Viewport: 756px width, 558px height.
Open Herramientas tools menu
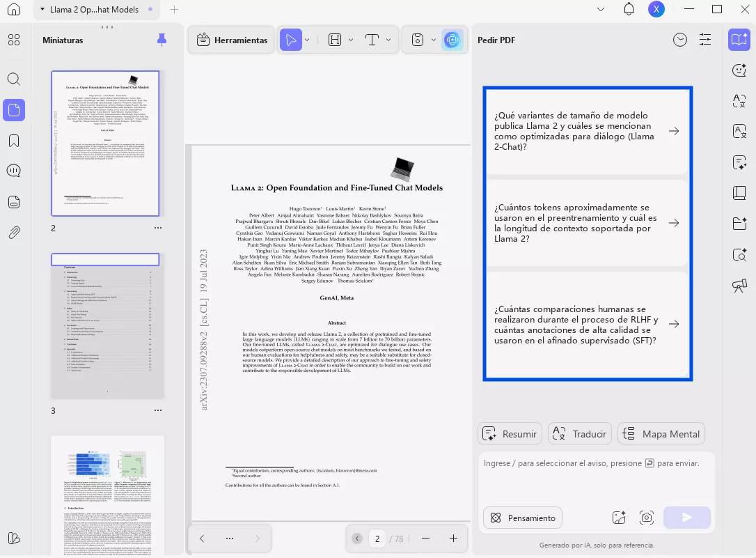(232, 40)
